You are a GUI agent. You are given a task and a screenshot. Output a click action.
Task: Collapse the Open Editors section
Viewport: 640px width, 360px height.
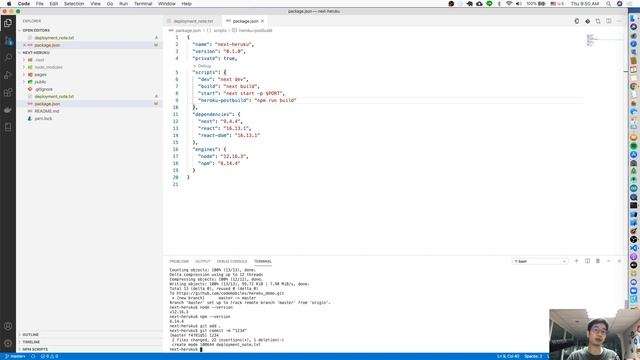36,31
